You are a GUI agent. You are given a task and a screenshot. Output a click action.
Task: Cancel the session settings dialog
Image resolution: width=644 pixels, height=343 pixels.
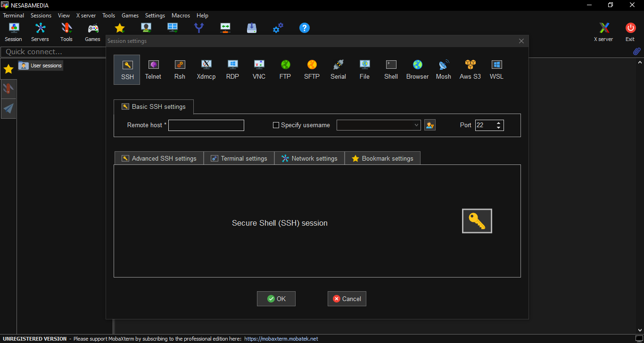[347, 299]
